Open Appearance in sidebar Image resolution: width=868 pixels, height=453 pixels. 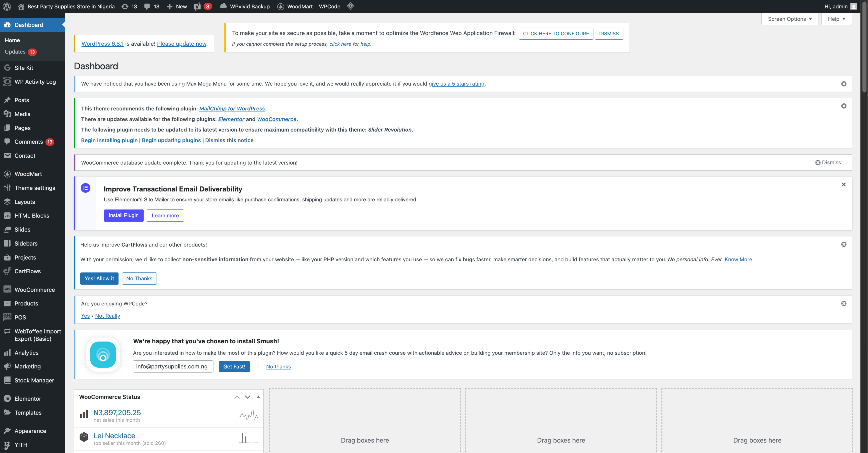pyautogui.click(x=32, y=431)
